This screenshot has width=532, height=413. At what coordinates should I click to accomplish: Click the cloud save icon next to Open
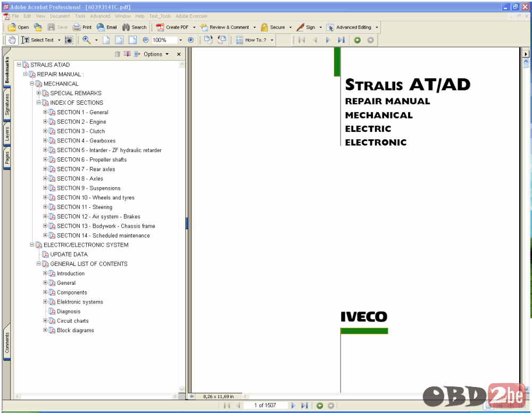tap(38, 27)
